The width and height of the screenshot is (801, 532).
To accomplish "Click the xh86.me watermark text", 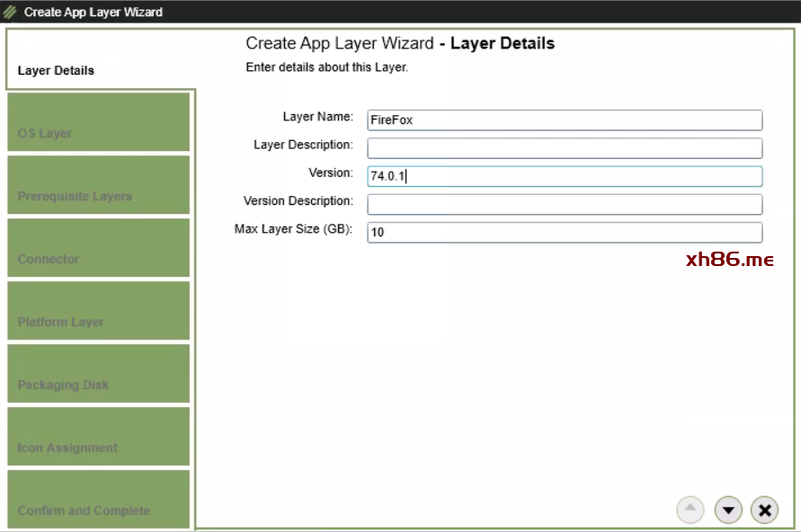I will (729, 260).
